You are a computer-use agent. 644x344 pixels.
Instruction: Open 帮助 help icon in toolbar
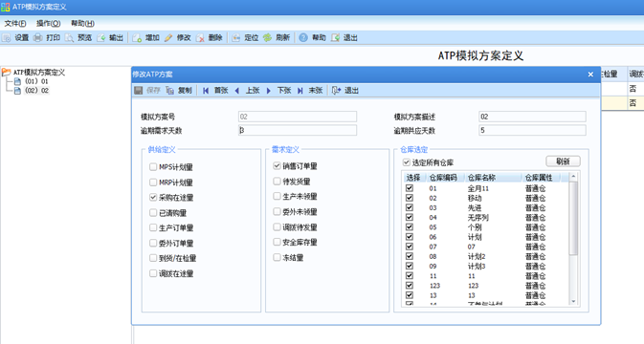(x=303, y=37)
